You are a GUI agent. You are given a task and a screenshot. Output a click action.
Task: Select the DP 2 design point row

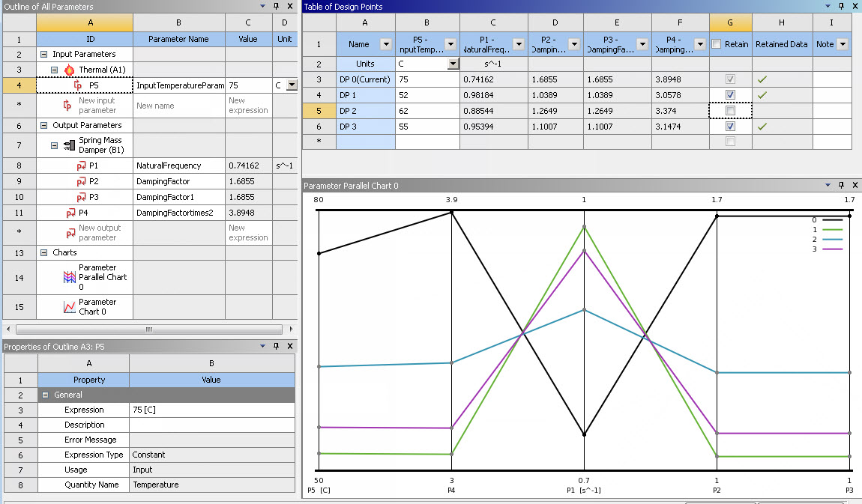coord(365,111)
